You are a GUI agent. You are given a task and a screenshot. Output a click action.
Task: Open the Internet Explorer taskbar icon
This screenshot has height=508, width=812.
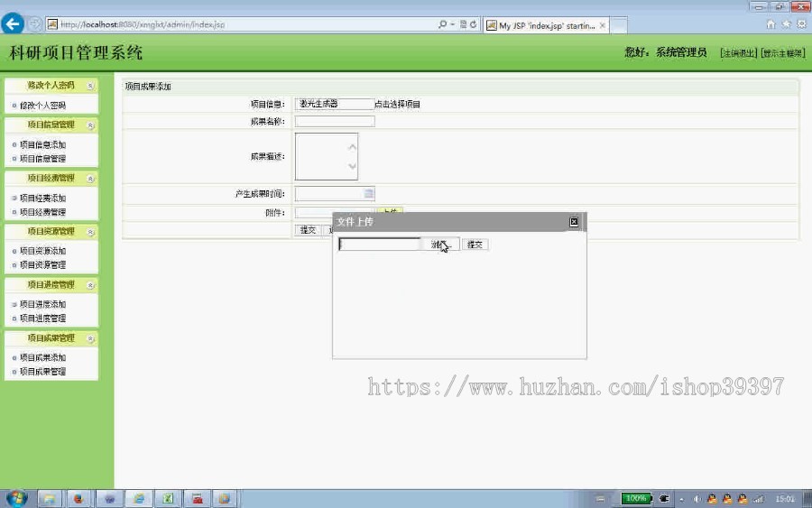tap(139, 499)
